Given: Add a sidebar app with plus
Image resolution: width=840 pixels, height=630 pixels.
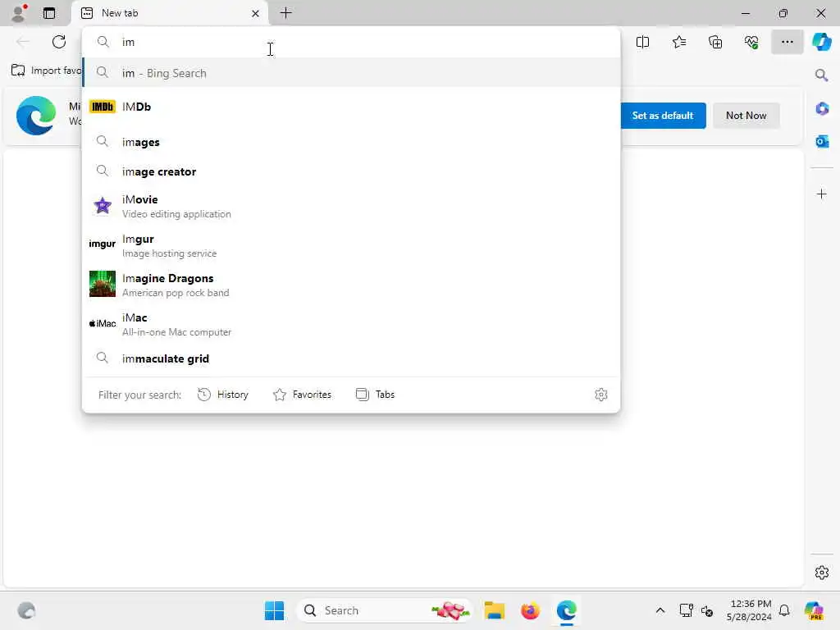Looking at the screenshot, I should click(822, 194).
